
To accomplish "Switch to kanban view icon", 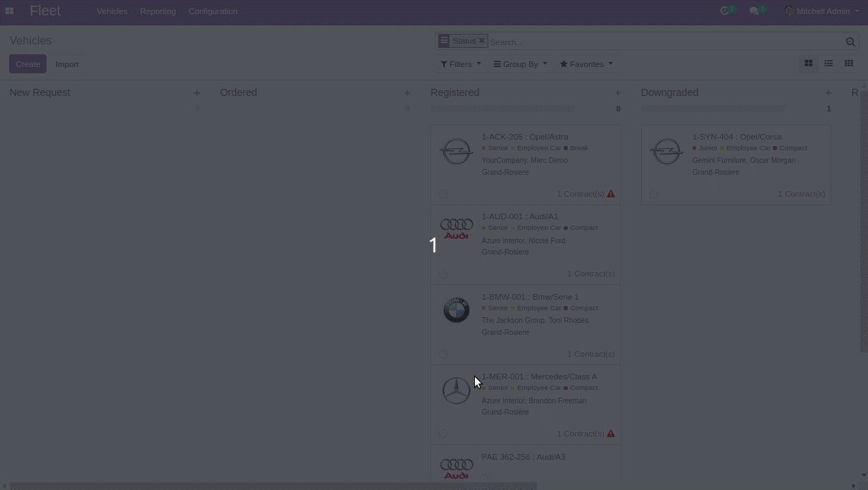I will tap(808, 63).
